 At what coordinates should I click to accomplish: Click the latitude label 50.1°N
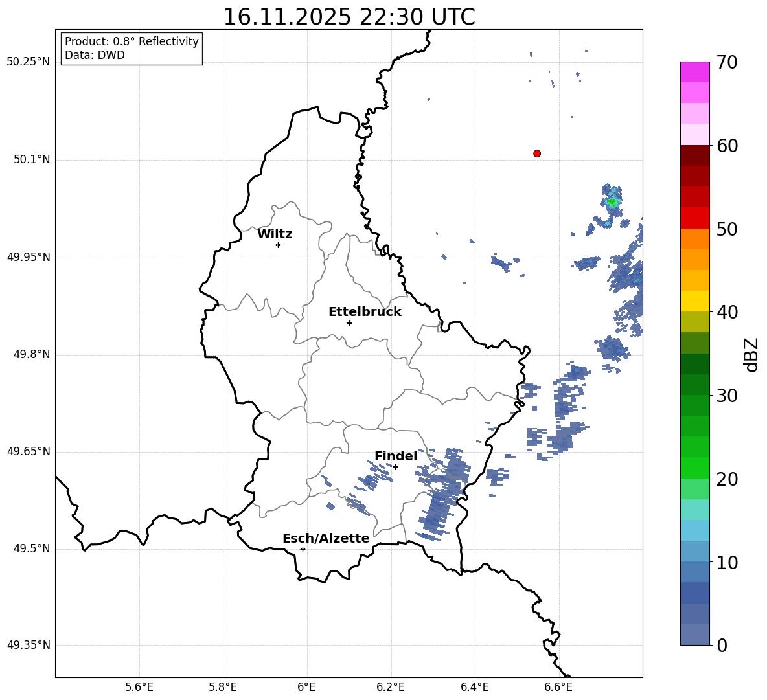[32, 160]
